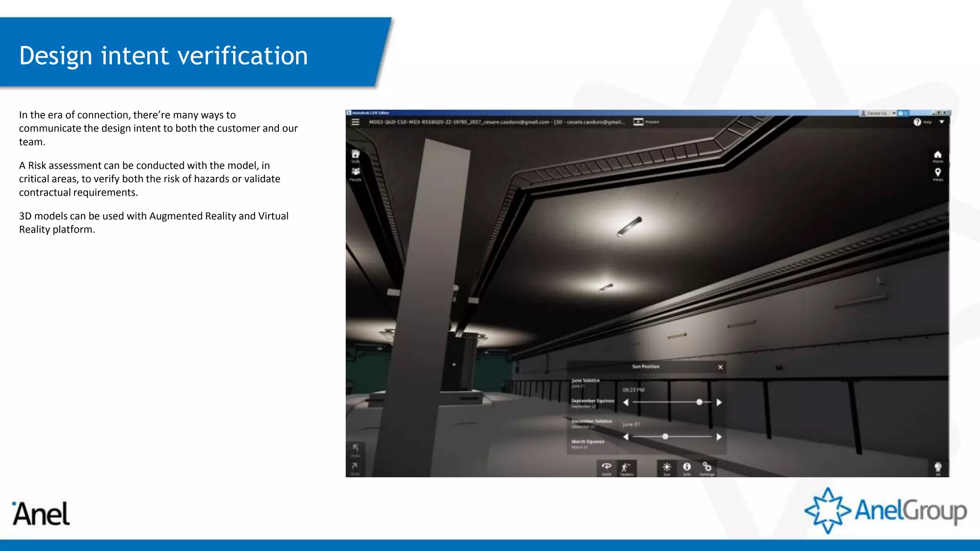Click the date slider handle
980x551 pixels.
(x=665, y=437)
